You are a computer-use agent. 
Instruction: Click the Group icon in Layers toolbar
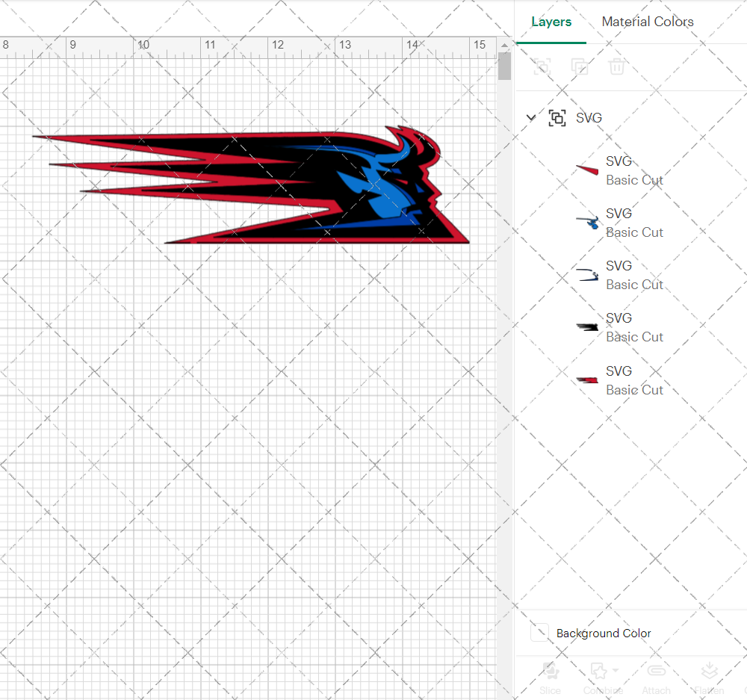pos(542,66)
